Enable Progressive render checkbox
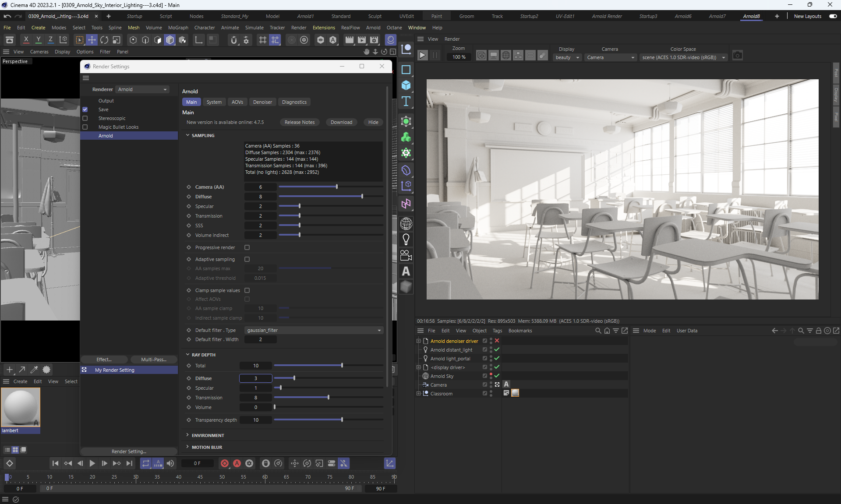 click(247, 247)
